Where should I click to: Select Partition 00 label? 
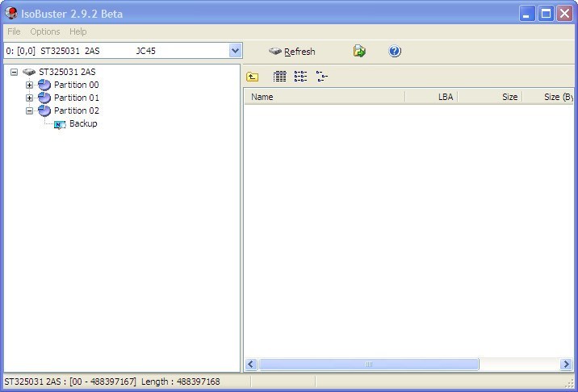pos(77,85)
